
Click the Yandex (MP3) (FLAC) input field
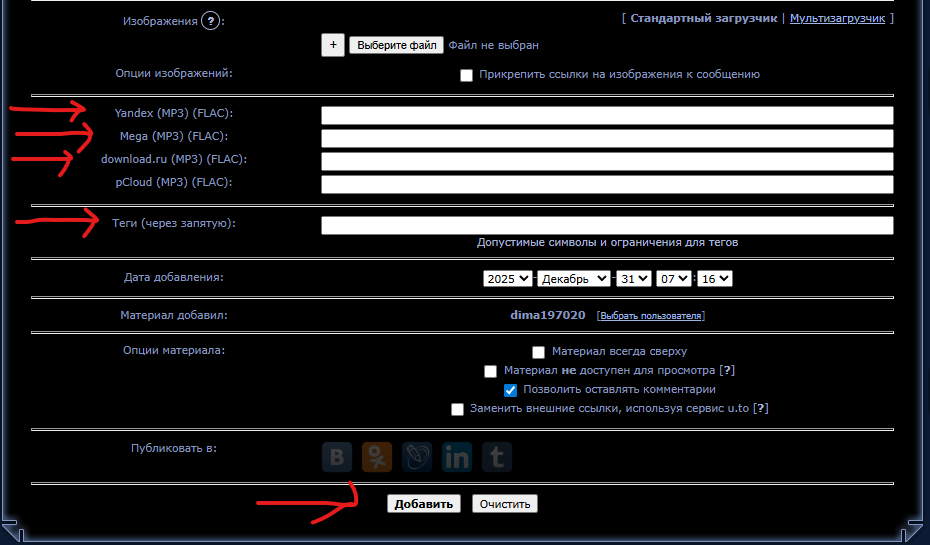point(606,115)
